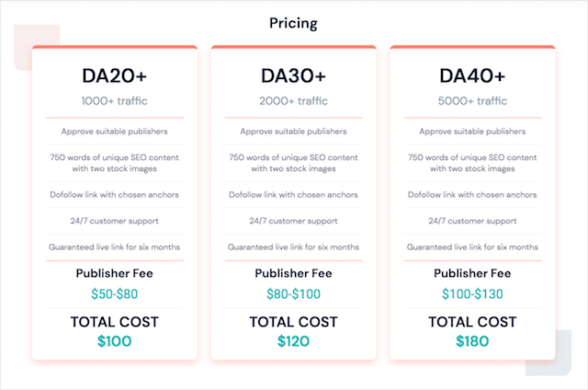This screenshot has height=390, width=588.
Task: Click the 2000+ traffic label
Action: tap(293, 101)
